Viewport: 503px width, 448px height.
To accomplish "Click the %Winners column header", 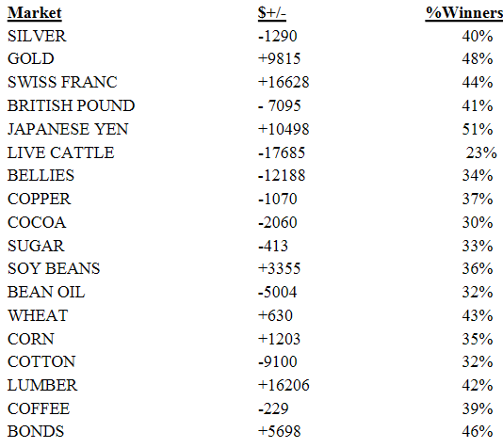I will click(x=464, y=13).
